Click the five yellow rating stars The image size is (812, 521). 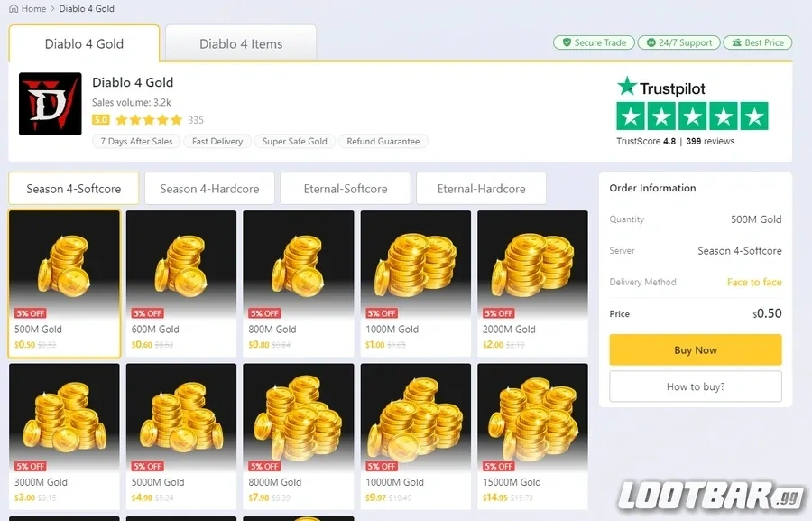click(x=149, y=120)
